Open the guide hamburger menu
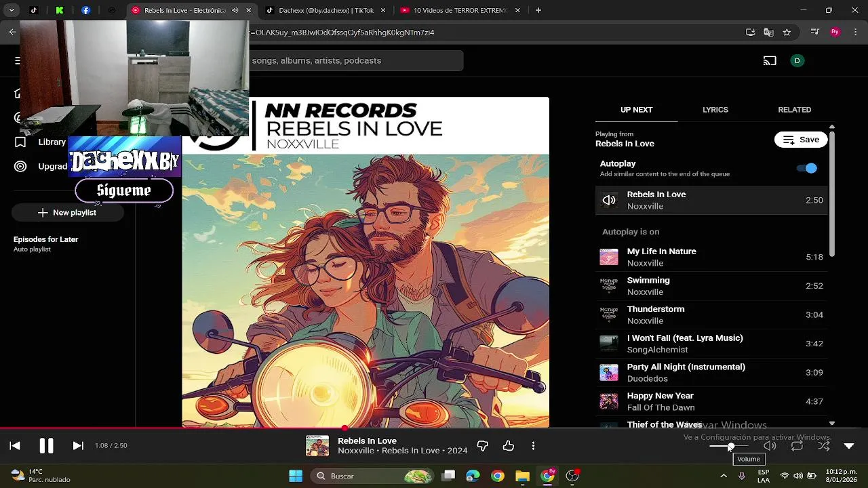Screen dimensions: 868x488 (17, 60)
